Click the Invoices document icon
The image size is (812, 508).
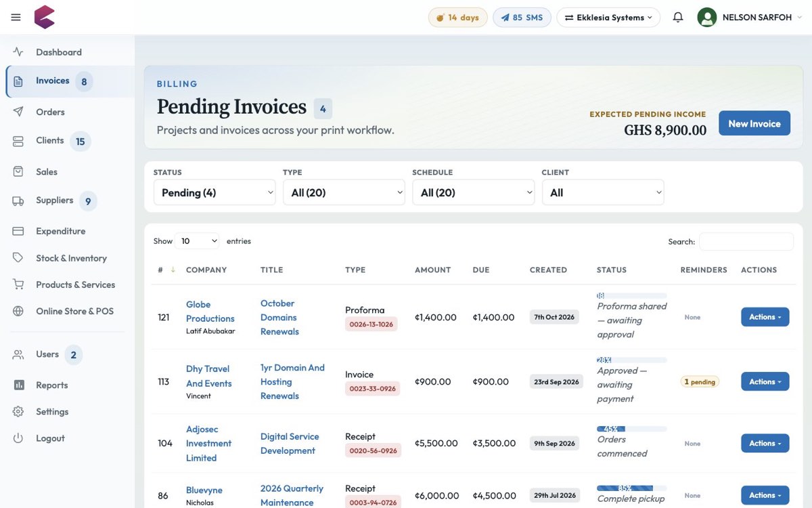(x=18, y=81)
